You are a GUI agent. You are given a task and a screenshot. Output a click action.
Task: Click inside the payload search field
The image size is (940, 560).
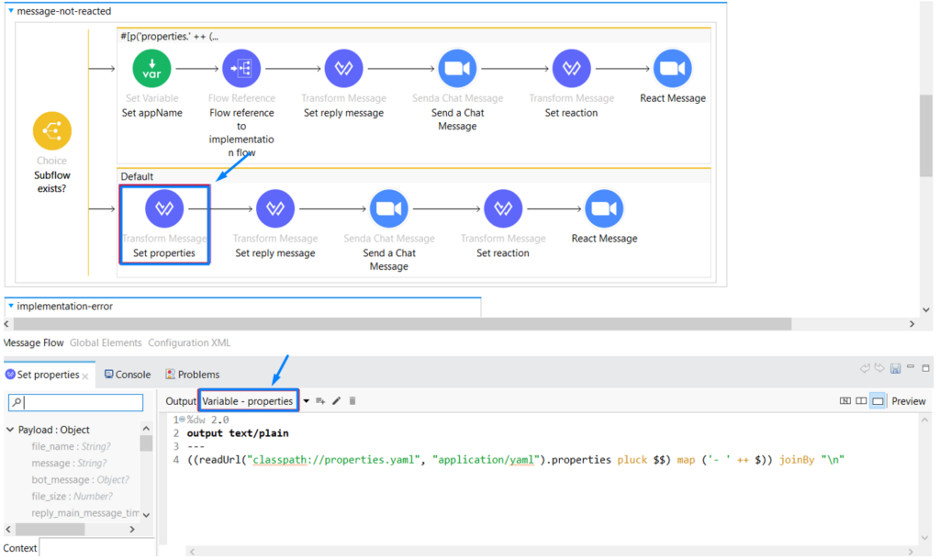[x=78, y=402]
